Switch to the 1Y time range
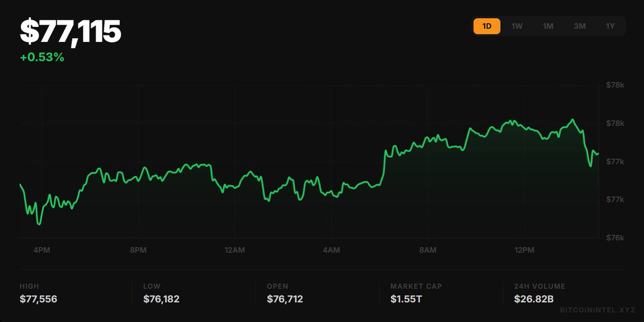The height and width of the screenshot is (322, 644). click(x=610, y=26)
